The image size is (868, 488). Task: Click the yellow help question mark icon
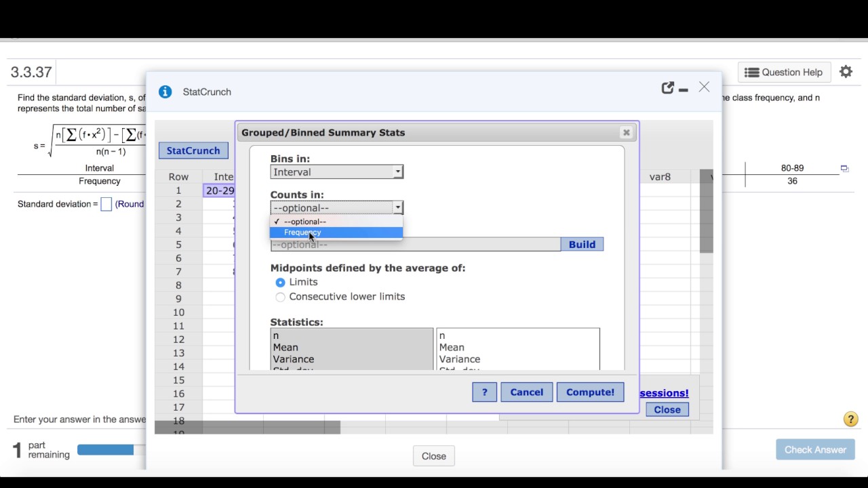(850, 420)
